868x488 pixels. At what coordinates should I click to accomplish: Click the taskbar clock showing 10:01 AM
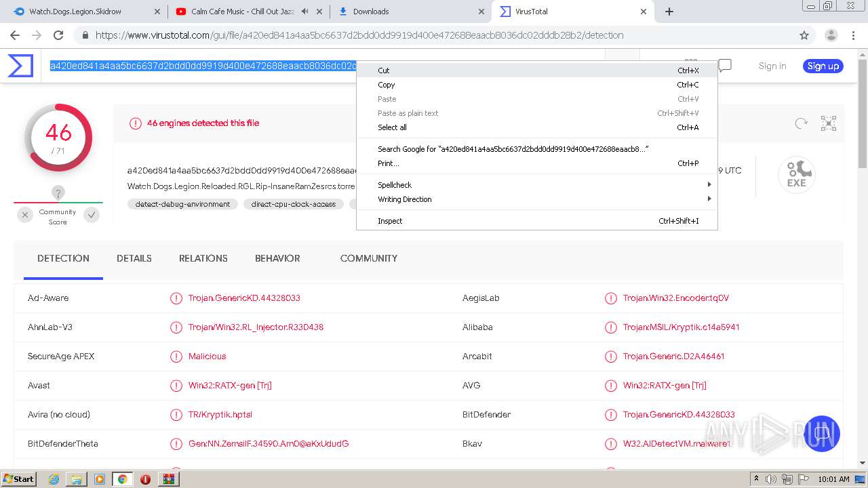coord(833,479)
